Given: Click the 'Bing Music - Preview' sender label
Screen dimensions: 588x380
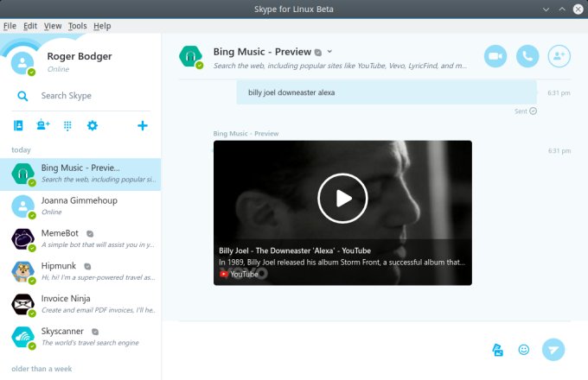Looking at the screenshot, I should [x=246, y=133].
